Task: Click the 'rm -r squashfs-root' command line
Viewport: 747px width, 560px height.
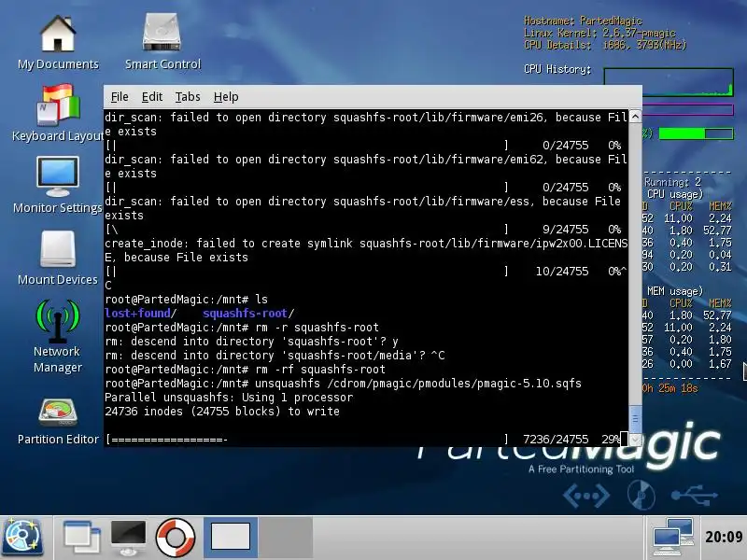Action: 242,328
